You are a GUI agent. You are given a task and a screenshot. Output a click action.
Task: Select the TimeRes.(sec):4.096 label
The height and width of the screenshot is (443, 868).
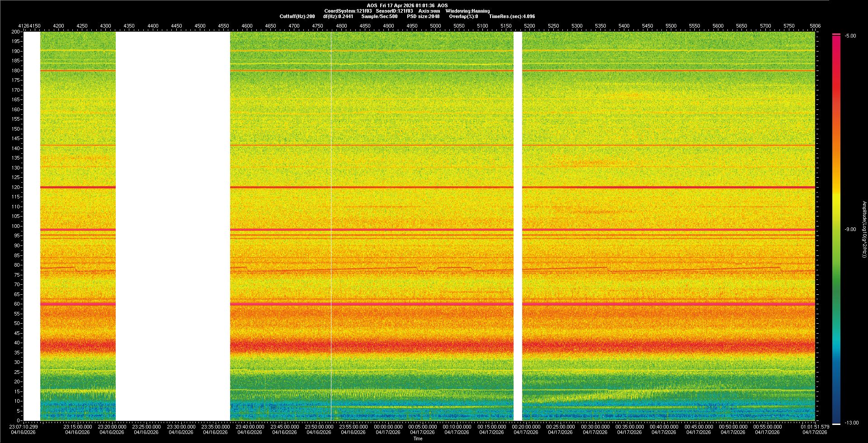pyautogui.click(x=512, y=16)
